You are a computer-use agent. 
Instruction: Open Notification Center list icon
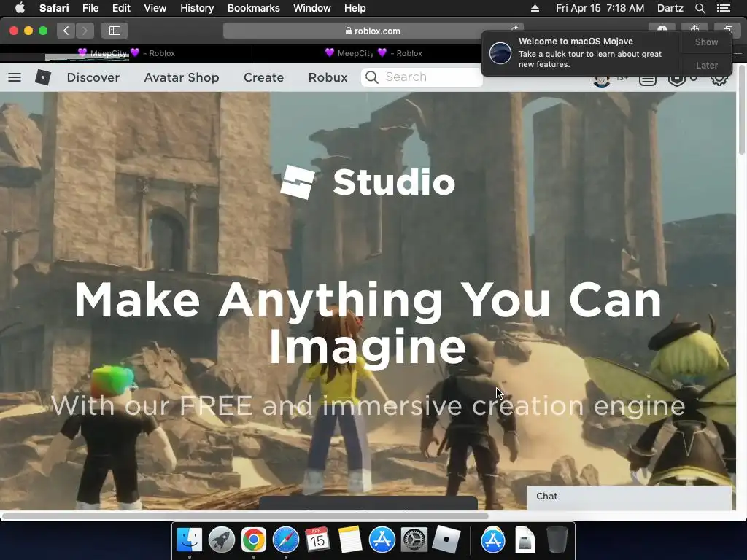click(724, 8)
